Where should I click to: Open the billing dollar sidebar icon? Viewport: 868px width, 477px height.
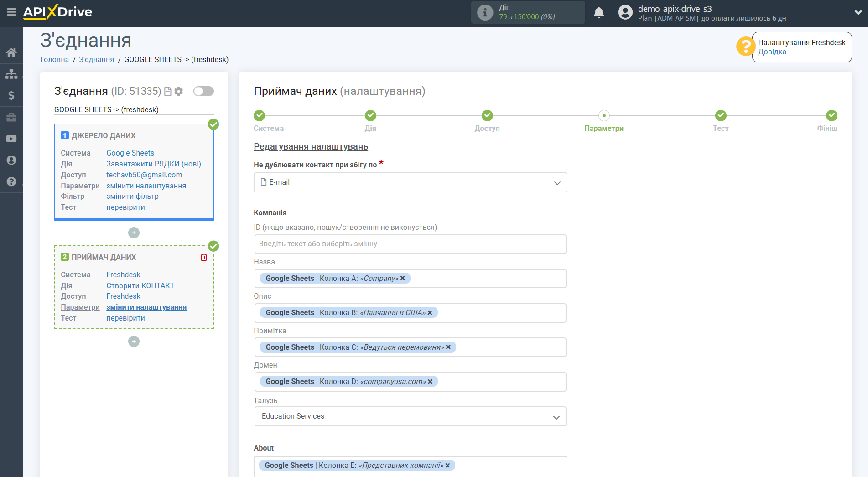coord(11,95)
